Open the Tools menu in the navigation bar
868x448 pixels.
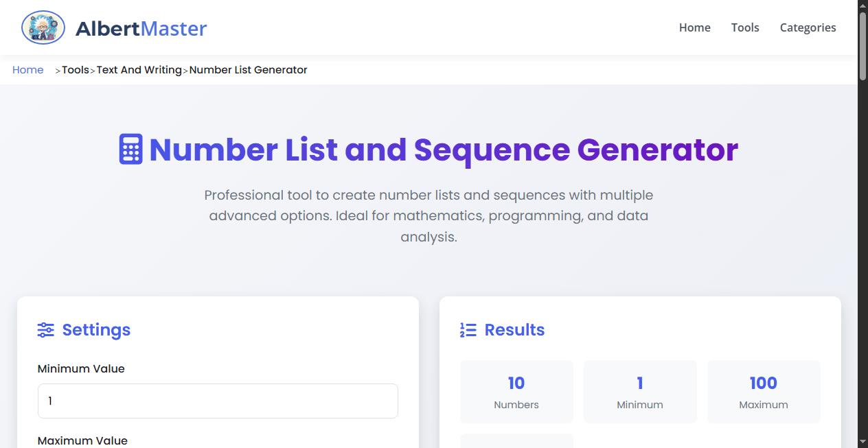pyautogui.click(x=745, y=27)
